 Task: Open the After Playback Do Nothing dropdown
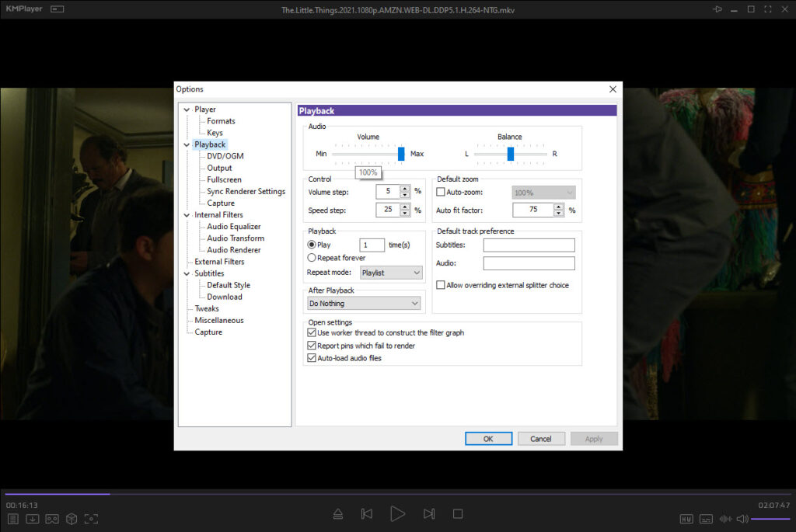click(x=364, y=303)
